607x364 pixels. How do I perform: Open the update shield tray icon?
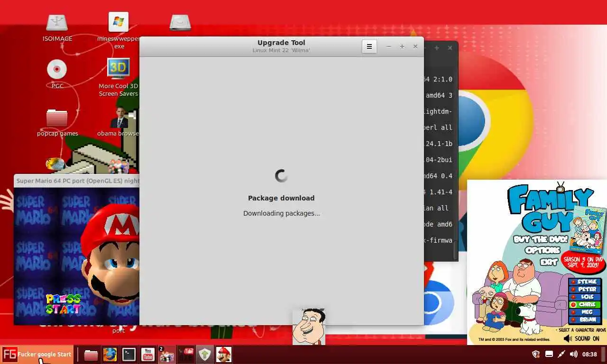[x=536, y=354]
